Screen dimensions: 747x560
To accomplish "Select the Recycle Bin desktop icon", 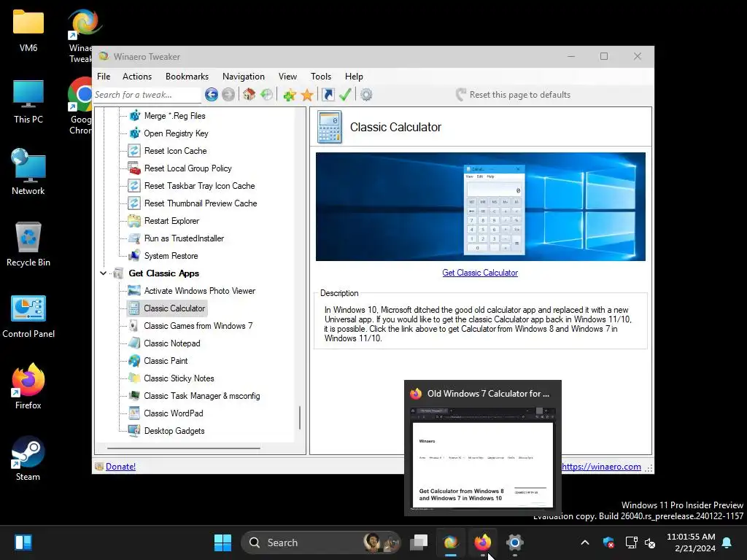I will pos(28,244).
